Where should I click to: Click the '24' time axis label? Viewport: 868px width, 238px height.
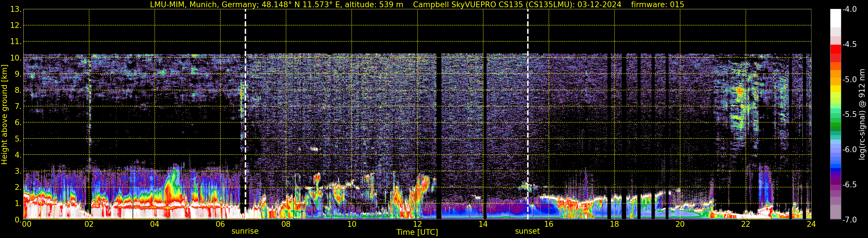click(811, 224)
